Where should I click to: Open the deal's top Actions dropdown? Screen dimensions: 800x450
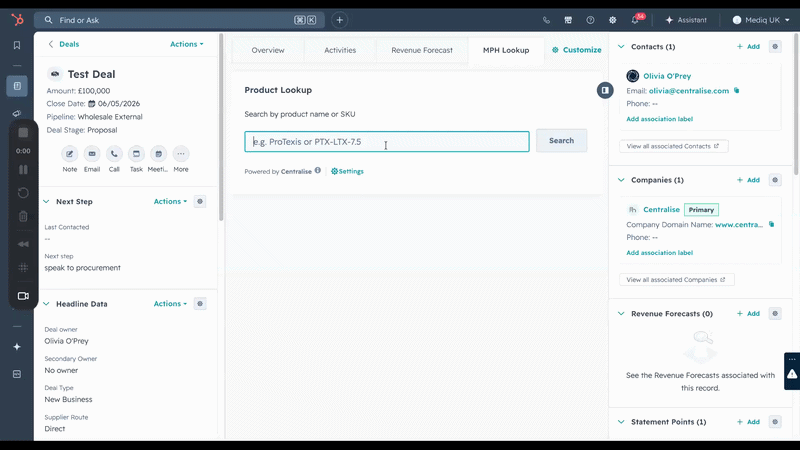click(x=187, y=44)
